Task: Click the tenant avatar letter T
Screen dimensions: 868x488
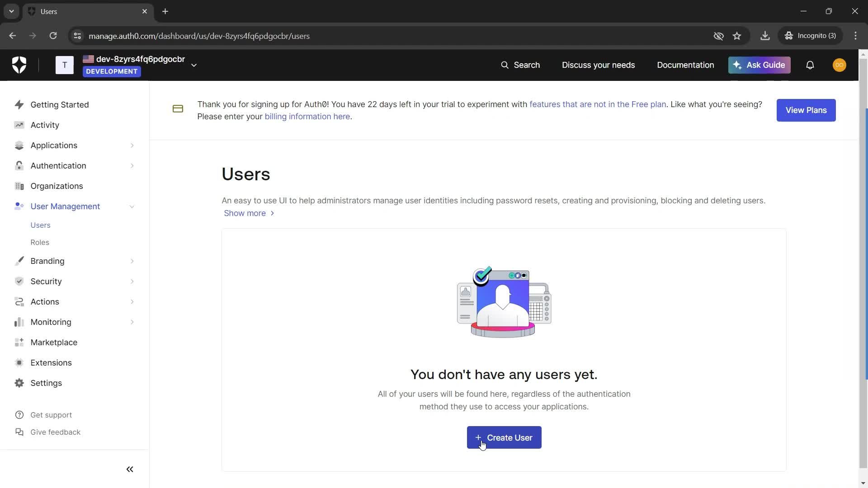Action: (x=65, y=65)
